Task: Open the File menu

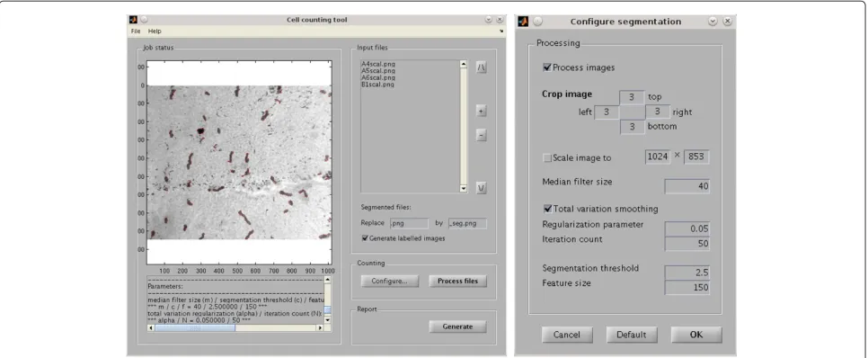Action: 135,31
